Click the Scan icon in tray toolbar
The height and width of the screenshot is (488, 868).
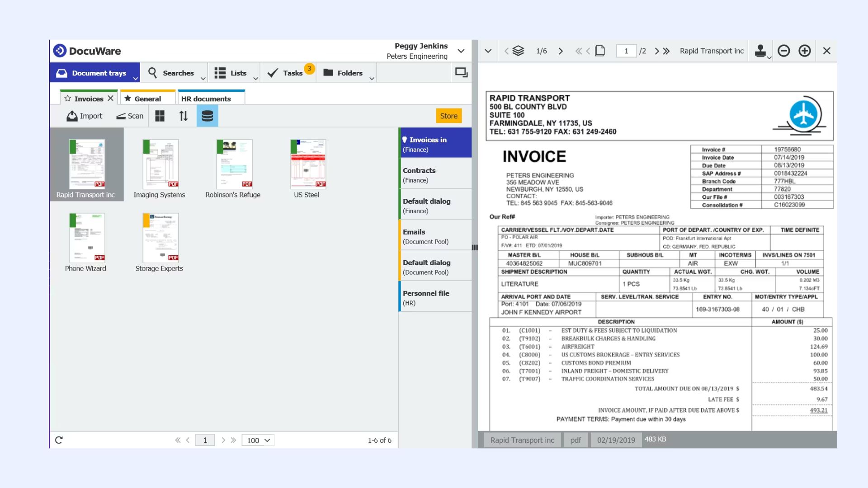[121, 116]
